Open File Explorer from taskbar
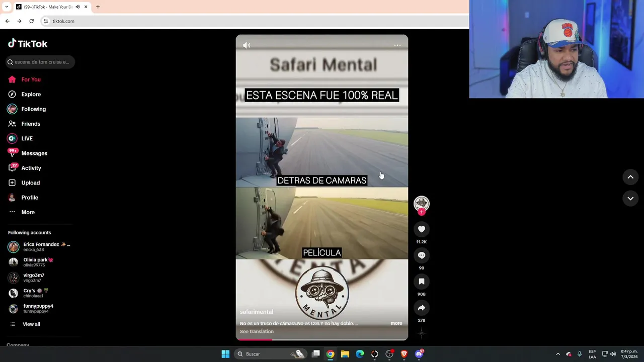 coord(345,354)
